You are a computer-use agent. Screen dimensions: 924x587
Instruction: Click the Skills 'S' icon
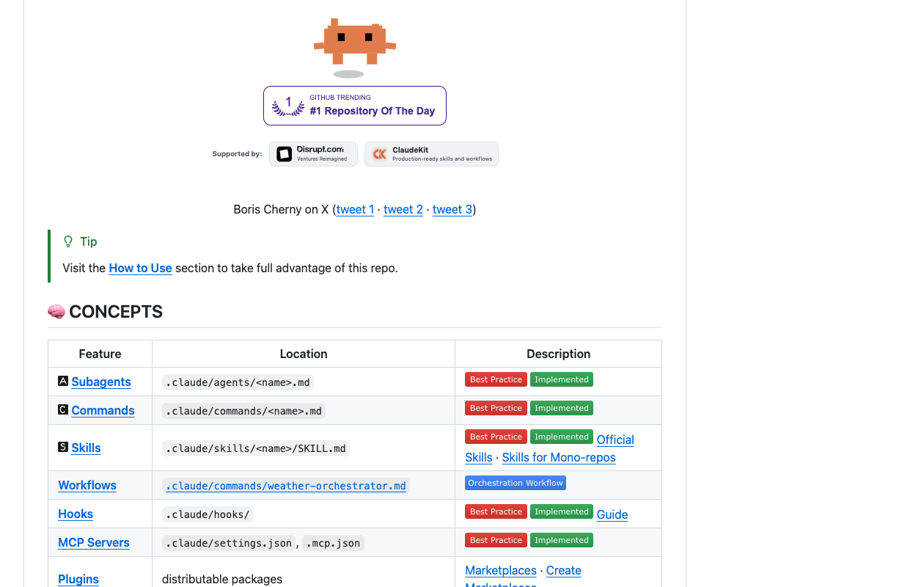click(63, 447)
